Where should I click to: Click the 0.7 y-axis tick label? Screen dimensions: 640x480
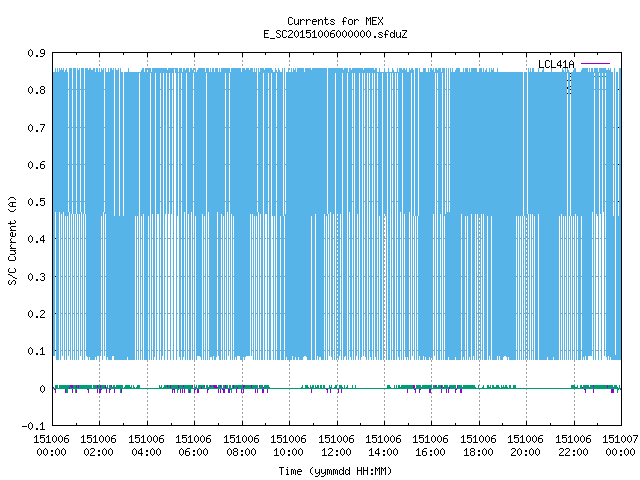click(36, 128)
